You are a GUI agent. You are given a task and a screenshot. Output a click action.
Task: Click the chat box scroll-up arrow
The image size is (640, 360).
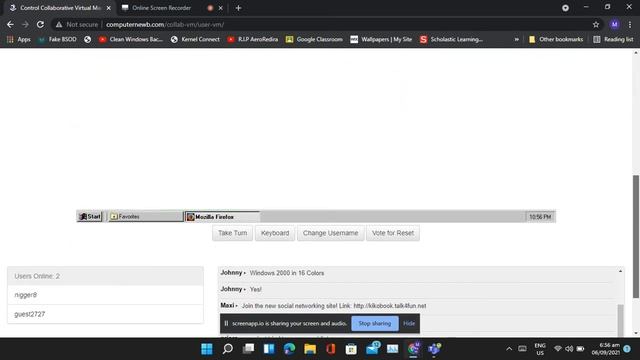[x=620, y=271]
